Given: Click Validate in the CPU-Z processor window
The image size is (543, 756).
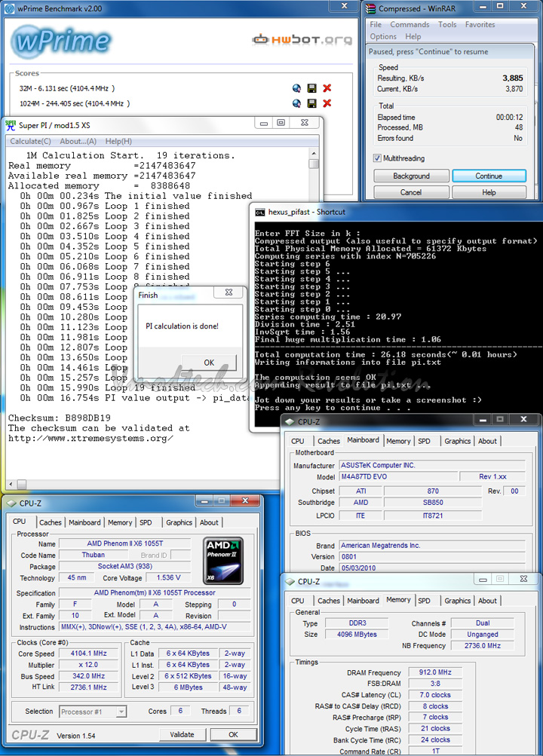Looking at the screenshot, I should (182, 735).
